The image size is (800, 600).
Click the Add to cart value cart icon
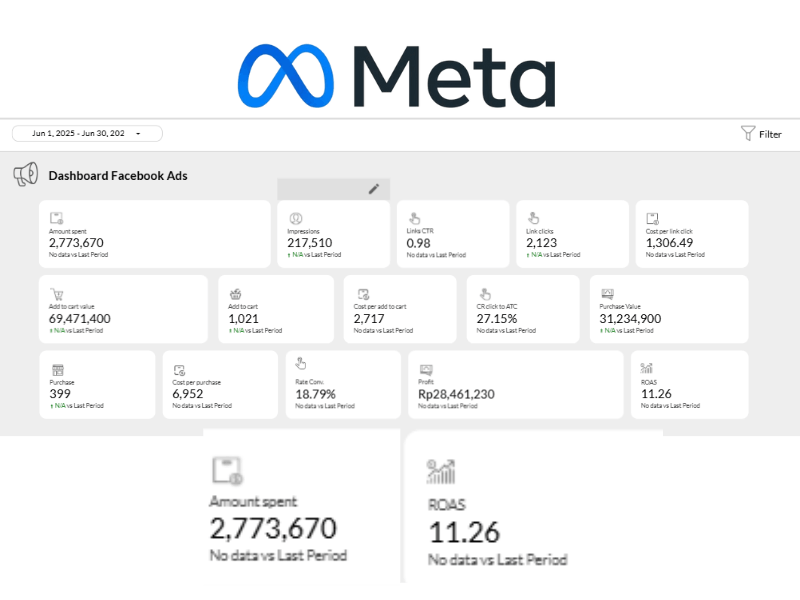click(57, 294)
